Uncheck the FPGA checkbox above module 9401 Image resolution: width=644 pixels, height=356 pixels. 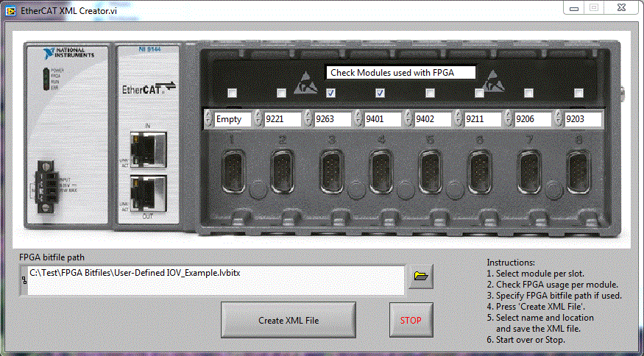tap(381, 93)
